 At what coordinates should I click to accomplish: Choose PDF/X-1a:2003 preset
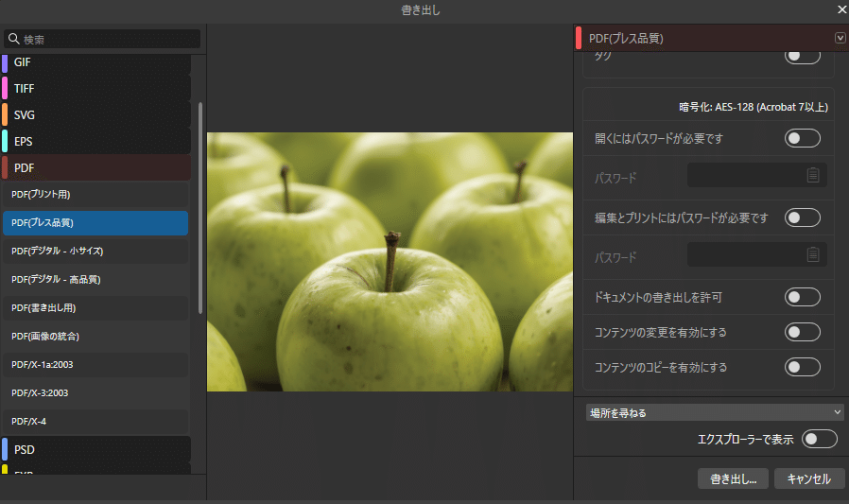[95, 365]
